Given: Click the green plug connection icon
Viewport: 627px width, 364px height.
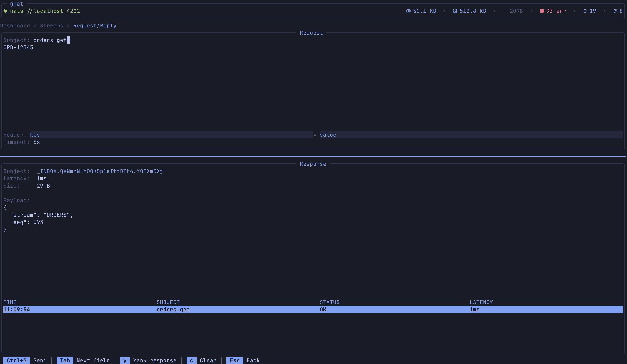Looking at the screenshot, I should coord(5,11).
